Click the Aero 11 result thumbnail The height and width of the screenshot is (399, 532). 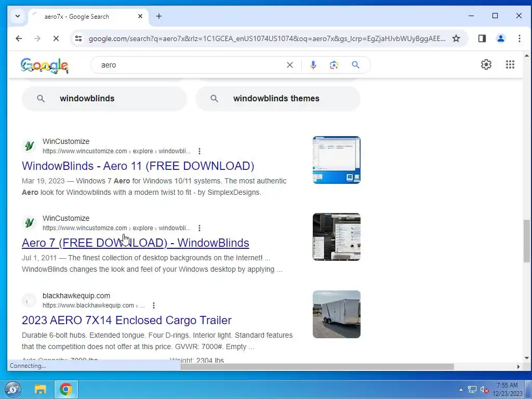[x=337, y=160]
